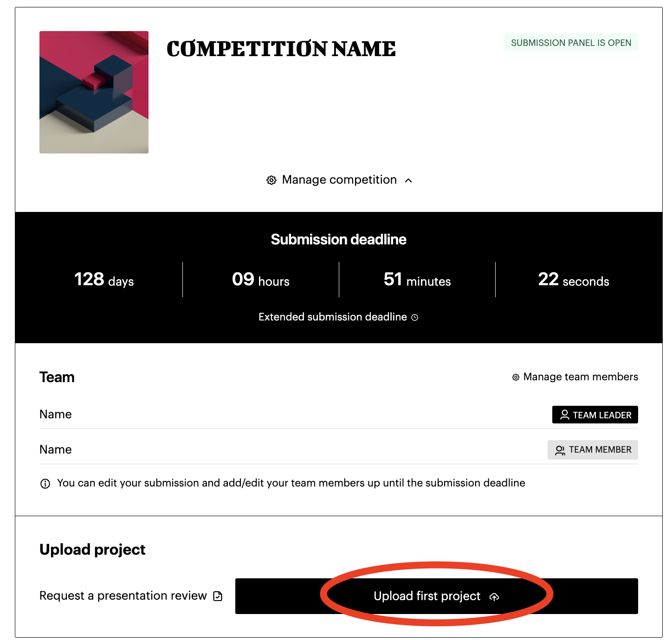This screenshot has height=640, width=672.
Task: Click the Submission panel is open badge
Action: pos(571,43)
